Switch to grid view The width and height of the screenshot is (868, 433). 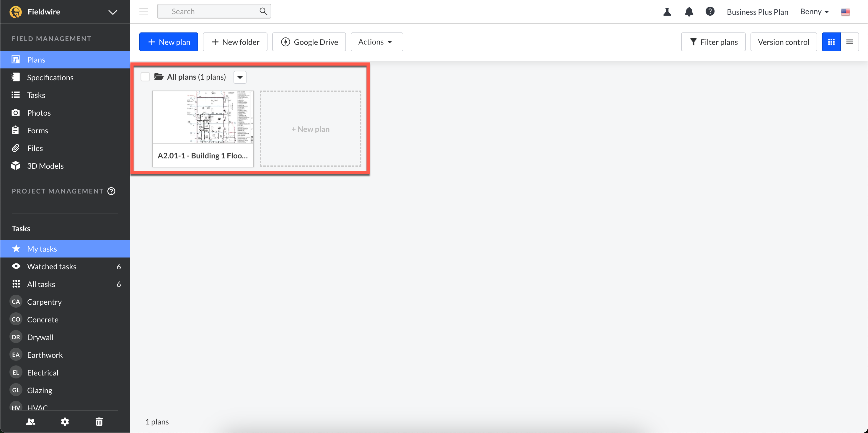[x=831, y=42]
